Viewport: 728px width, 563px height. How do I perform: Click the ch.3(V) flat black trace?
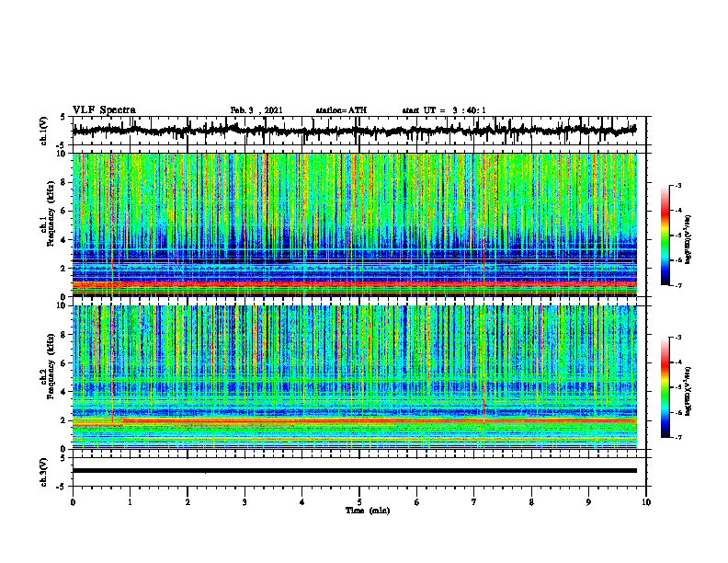[354, 471]
